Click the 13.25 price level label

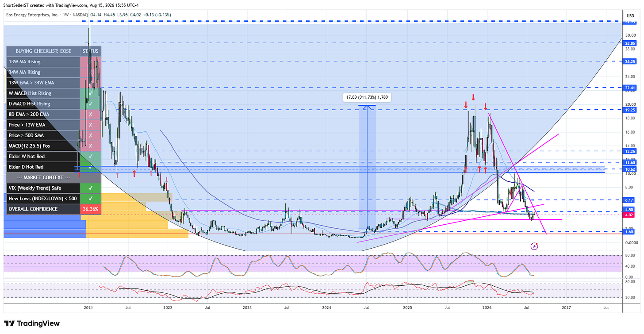[x=629, y=151]
